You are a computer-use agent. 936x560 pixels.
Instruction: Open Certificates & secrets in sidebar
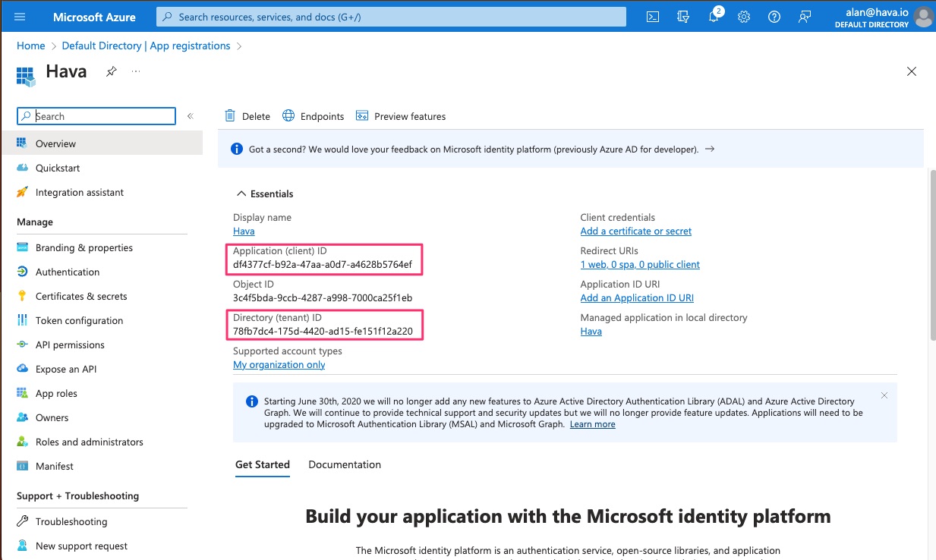click(x=81, y=296)
